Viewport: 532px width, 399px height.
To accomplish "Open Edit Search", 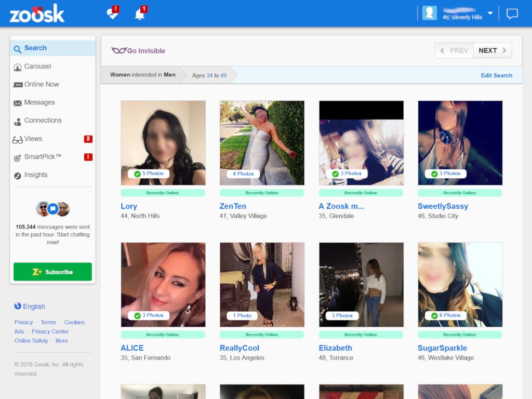I will tap(496, 75).
